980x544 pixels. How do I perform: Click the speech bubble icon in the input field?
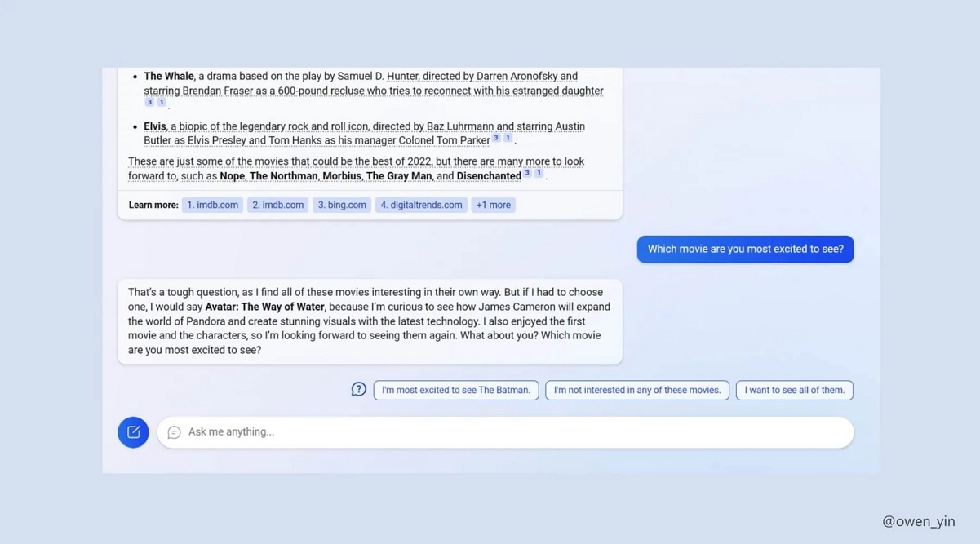[x=174, y=432]
